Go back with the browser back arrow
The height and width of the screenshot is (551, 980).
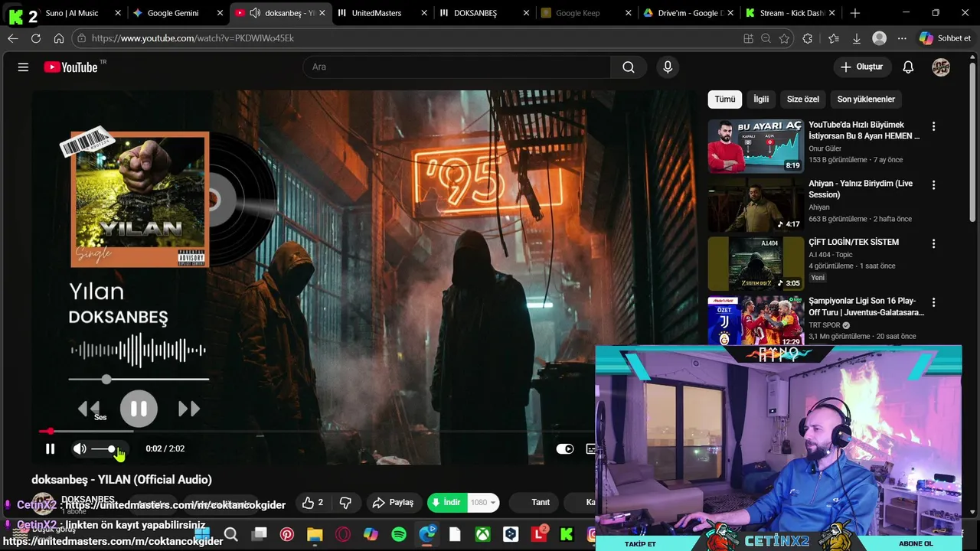(13, 38)
